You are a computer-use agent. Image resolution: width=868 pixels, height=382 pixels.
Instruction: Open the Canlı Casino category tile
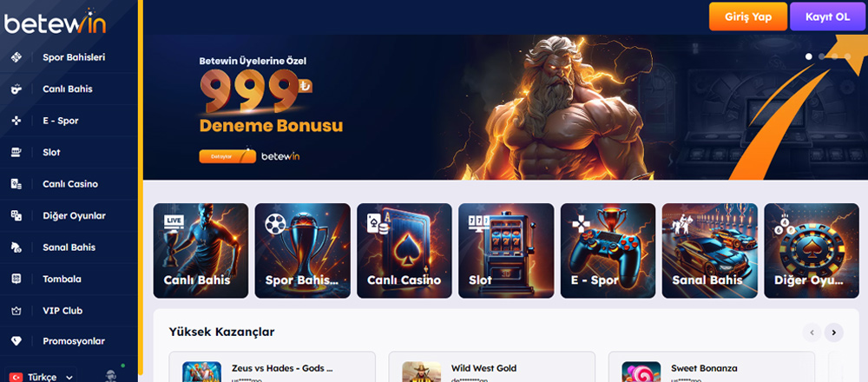404,251
